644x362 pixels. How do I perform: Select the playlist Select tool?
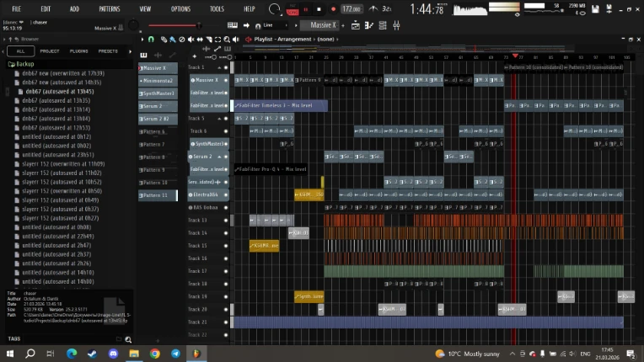pos(217,40)
